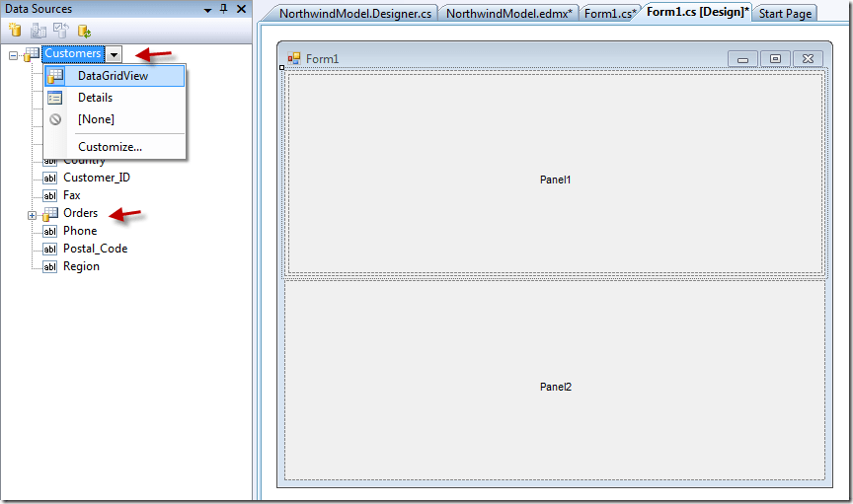Choose DataGridView from the dropdown list
The image size is (853, 504).
pos(113,76)
